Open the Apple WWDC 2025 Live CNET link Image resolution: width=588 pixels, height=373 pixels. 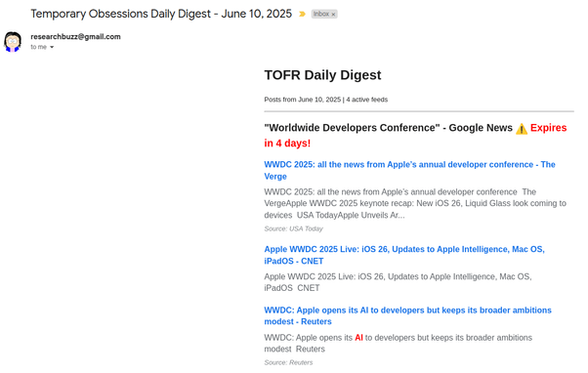404,255
